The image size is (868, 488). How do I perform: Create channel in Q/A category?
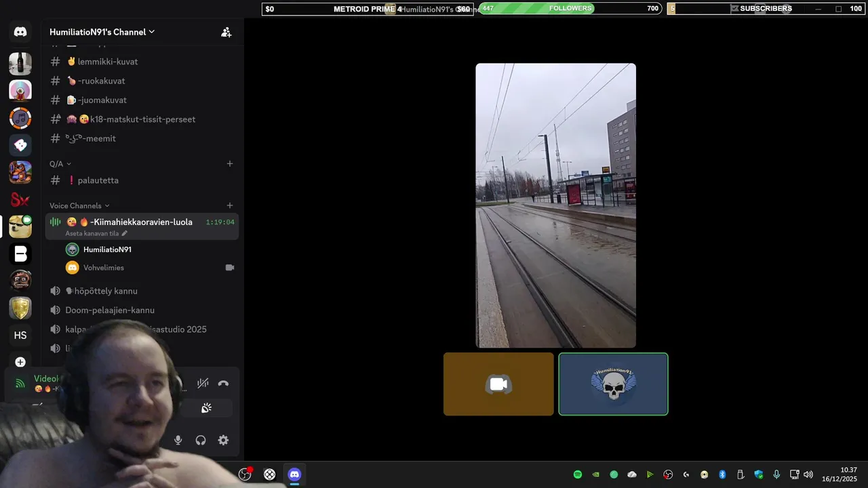230,163
